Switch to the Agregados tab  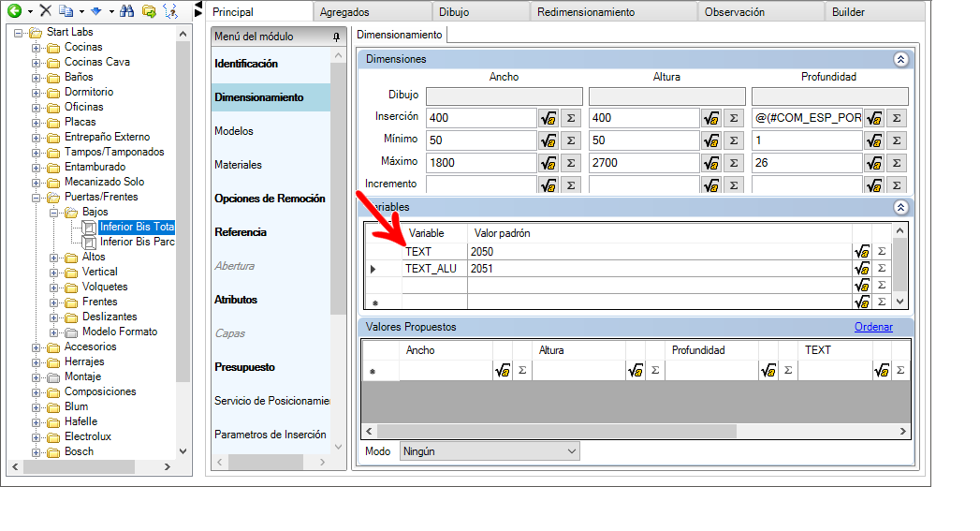click(344, 12)
